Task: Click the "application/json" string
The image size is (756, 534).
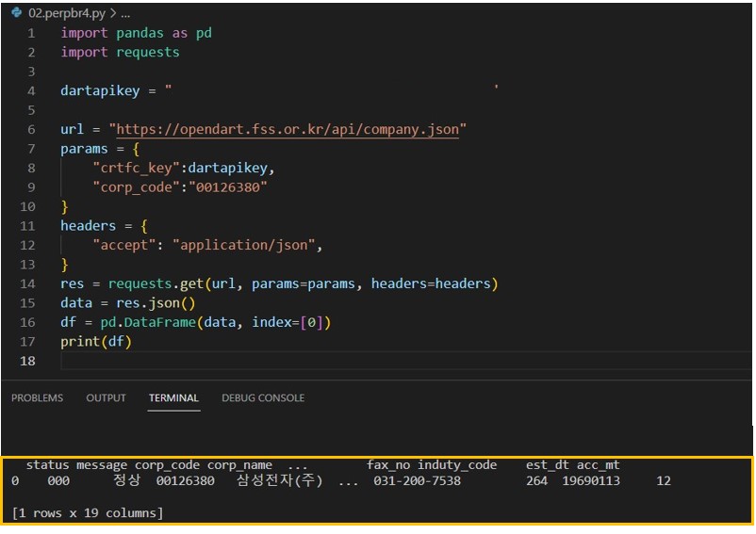Action: click(x=243, y=245)
